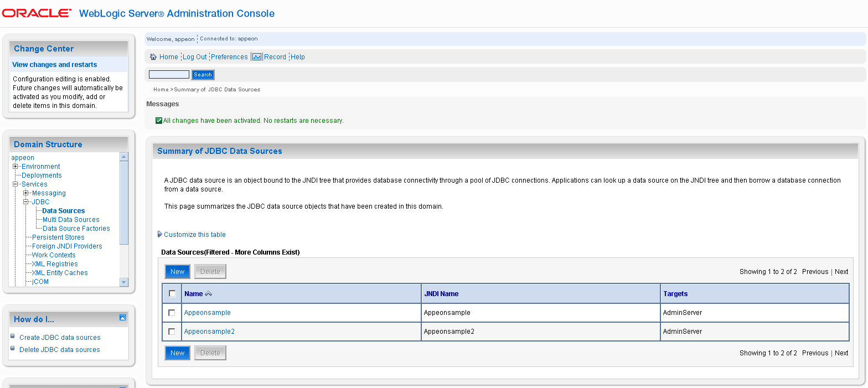Viewport: 868px width, 388px height.
Task: Click the Record monitor icon
Action: pos(257,56)
